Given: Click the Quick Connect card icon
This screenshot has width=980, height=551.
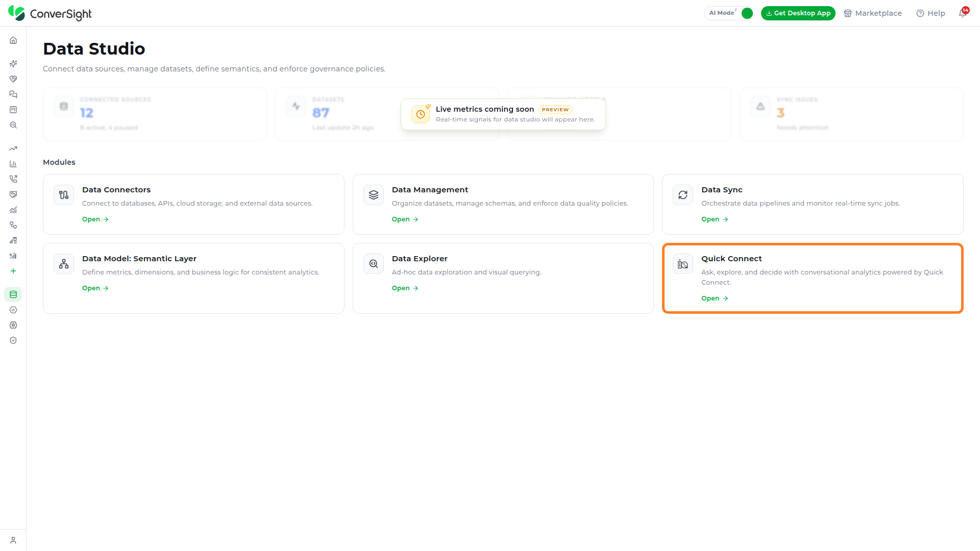Looking at the screenshot, I should [683, 264].
